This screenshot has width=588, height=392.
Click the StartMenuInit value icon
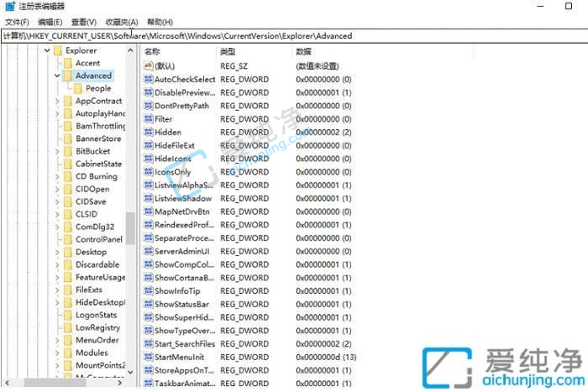(x=149, y=357)
